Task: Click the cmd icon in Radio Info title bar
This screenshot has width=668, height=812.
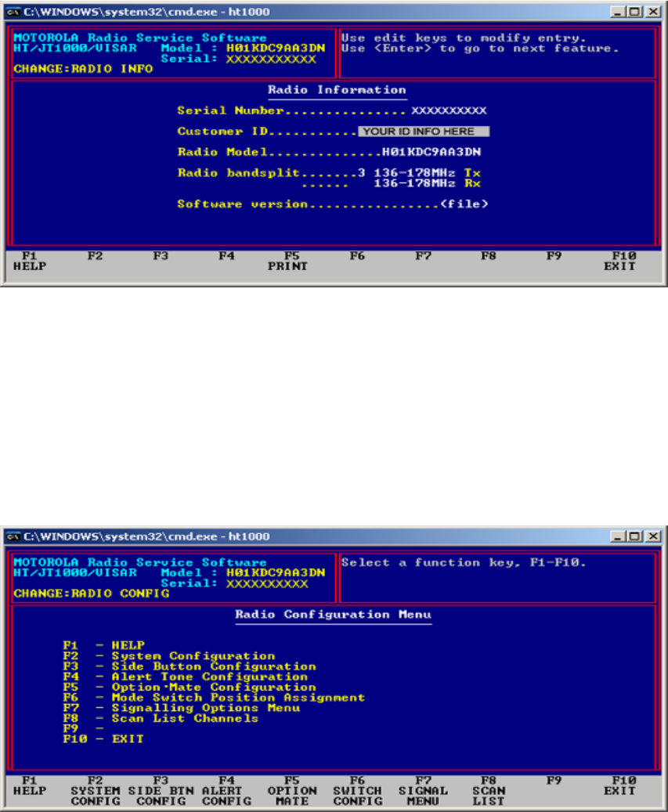Action: [13, 12]
